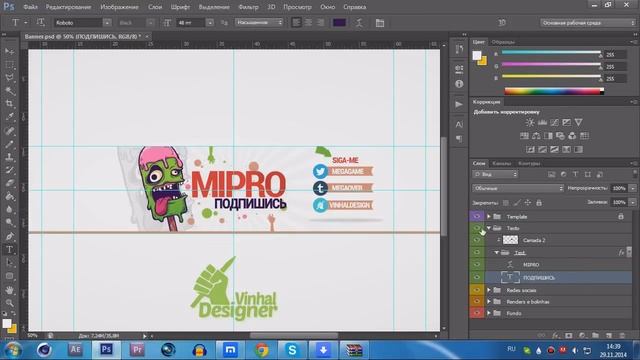
Task: Add a Color Balance adjustment
Action: (536, 136)
